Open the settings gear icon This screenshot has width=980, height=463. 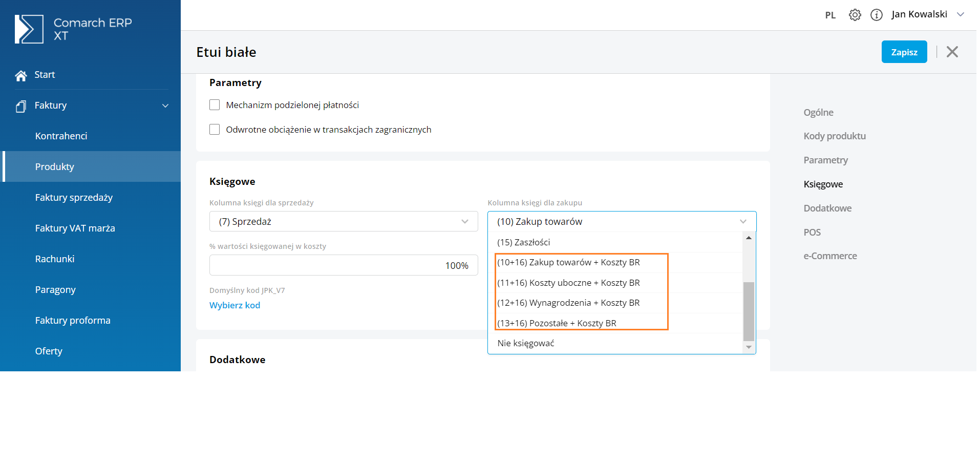click(x=855, y=15)
